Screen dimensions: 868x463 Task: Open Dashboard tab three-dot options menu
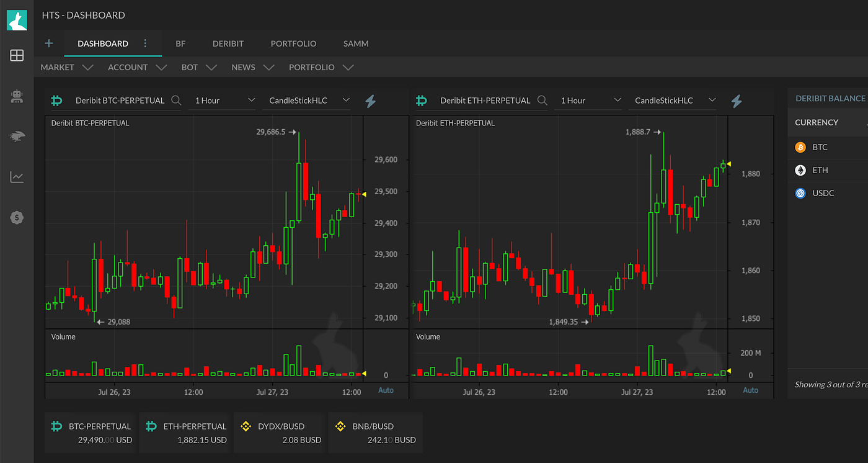146,43
